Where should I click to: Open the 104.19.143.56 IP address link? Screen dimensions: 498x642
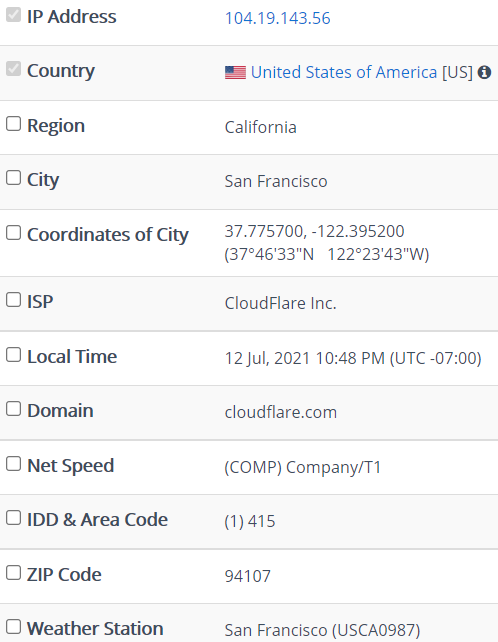click(x=277, y=18)
